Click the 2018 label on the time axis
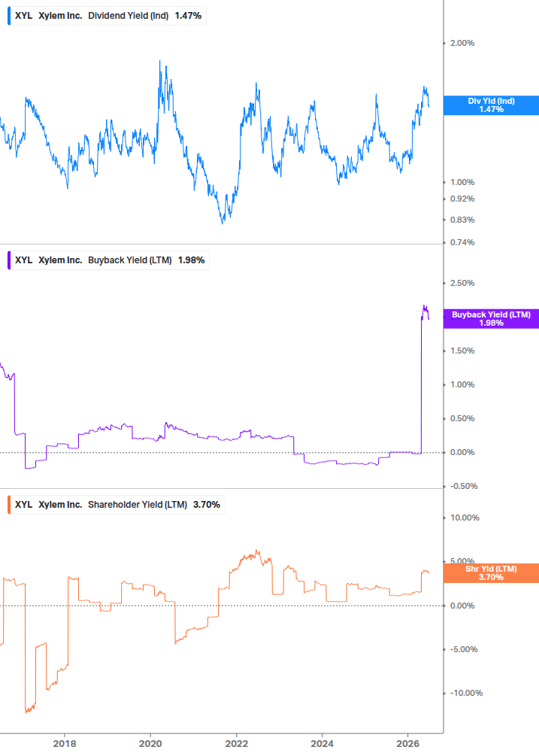This screenshot has width=539, height=756. tap(65, 743)
